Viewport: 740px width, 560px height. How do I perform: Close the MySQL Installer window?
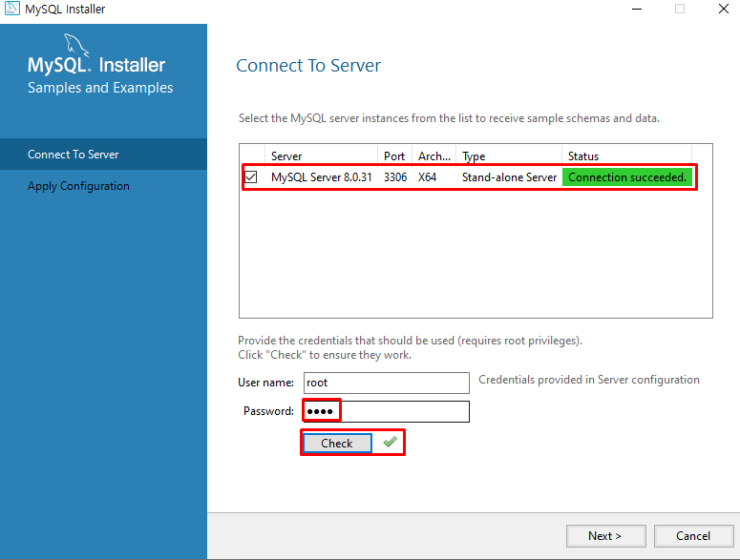723,9
